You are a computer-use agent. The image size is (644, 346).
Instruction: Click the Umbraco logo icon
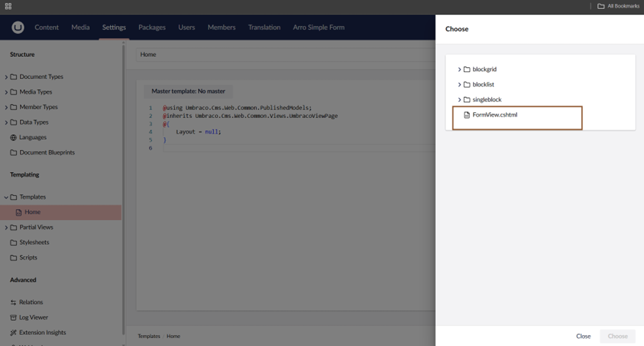(18, 27)
